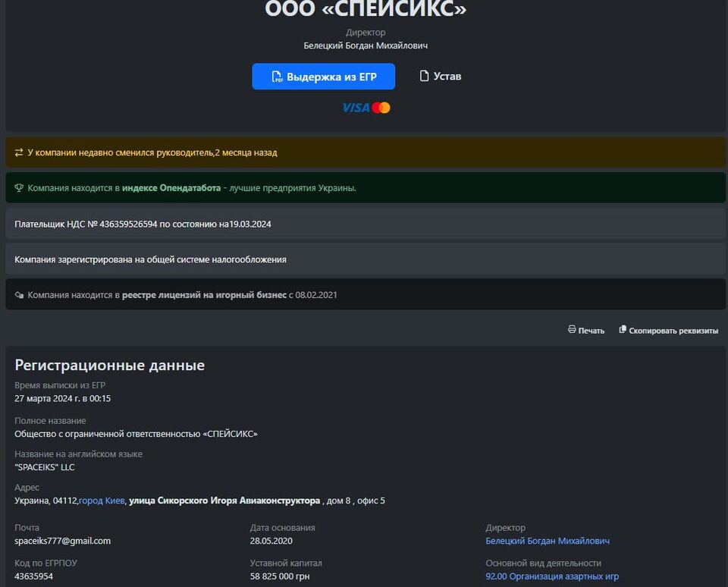Open the Выдержка из ЕГР extract

pyautogui.click(x=331, y=77)
